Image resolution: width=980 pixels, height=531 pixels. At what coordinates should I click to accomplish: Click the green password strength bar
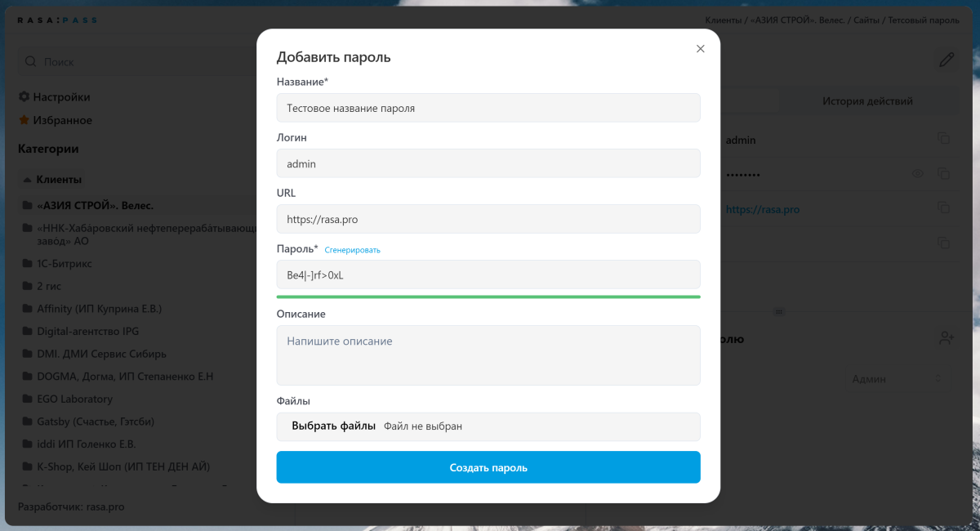(488, 297)
